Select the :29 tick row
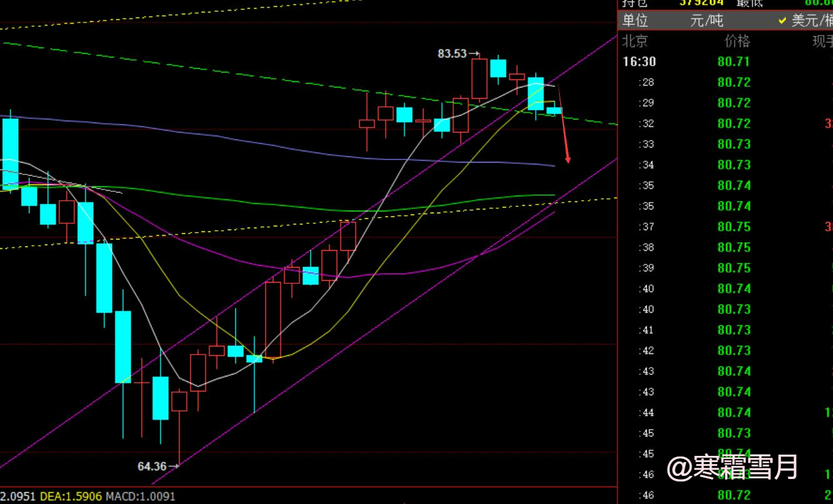This screenshot has width=833, height=504. click(726, 103)
